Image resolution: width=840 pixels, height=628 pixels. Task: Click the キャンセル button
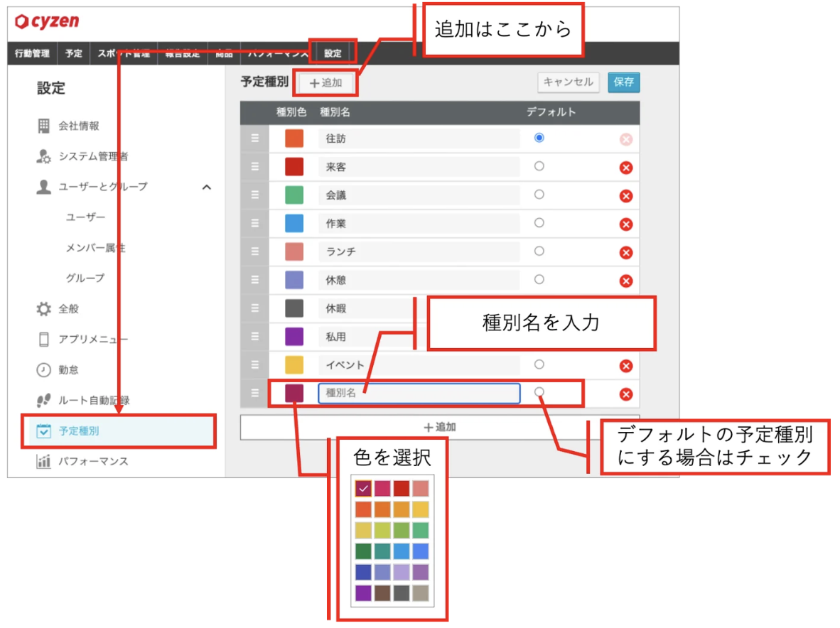pyautogui.click(x=569, y=82)
